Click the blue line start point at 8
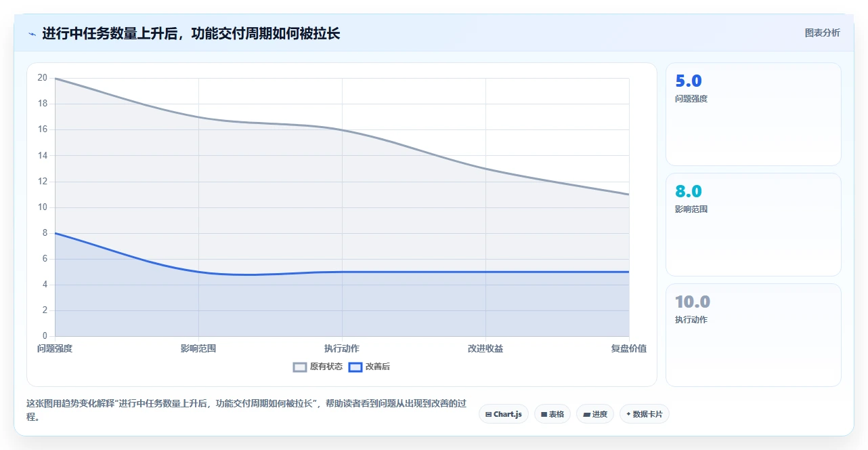The width and height of the screenshot is (868, 450). pyautogui.click(x=55, y=233)
